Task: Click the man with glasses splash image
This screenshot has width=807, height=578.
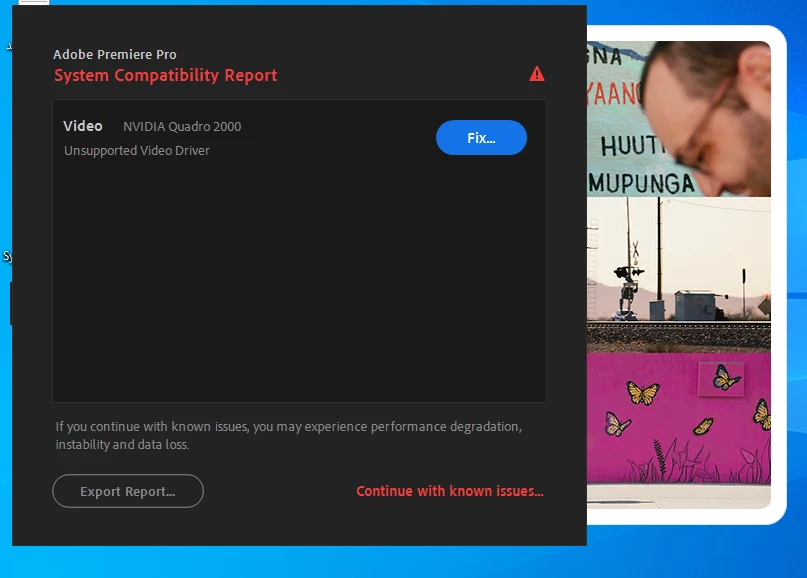Action: (x=679, y=119)
